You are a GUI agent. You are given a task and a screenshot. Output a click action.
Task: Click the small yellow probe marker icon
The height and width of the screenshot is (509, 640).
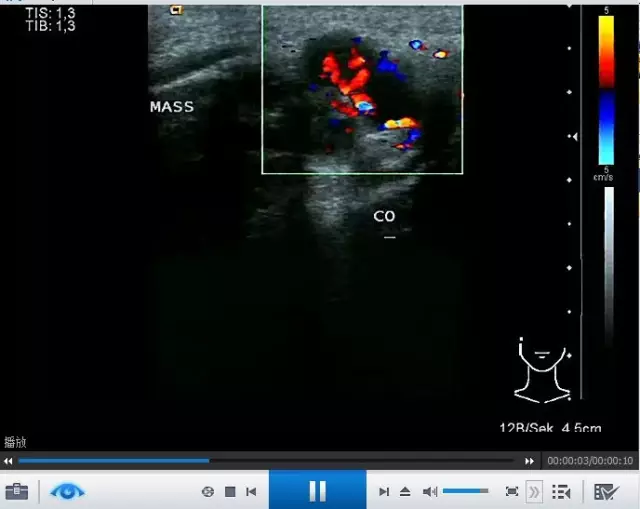(x=176, y=10)
